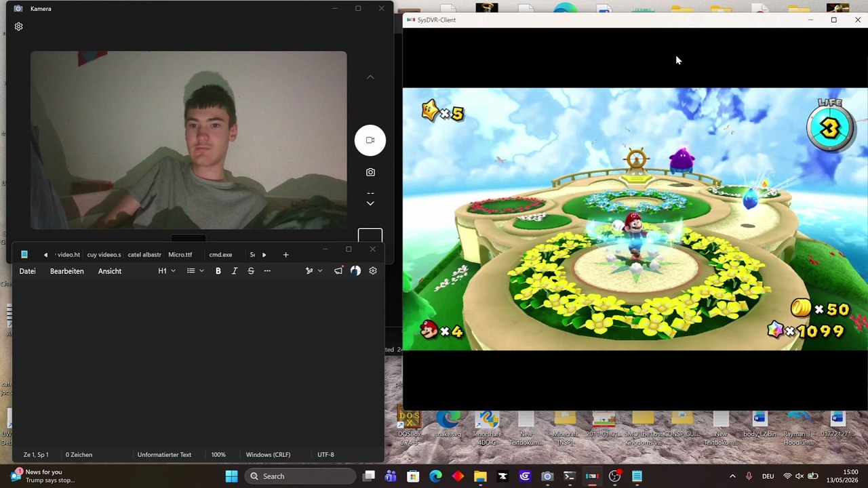Open Camera app on taskbar
This screenshot has height=488, width=868.
point(547,476)
